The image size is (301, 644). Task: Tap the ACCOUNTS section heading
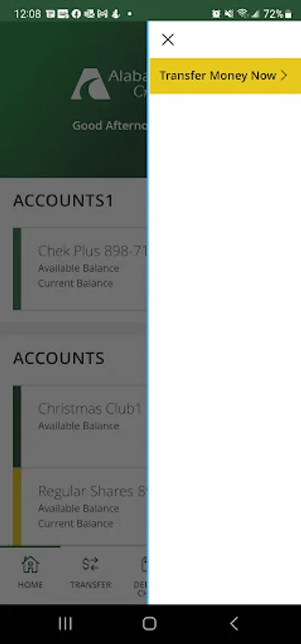coord(58,358)
